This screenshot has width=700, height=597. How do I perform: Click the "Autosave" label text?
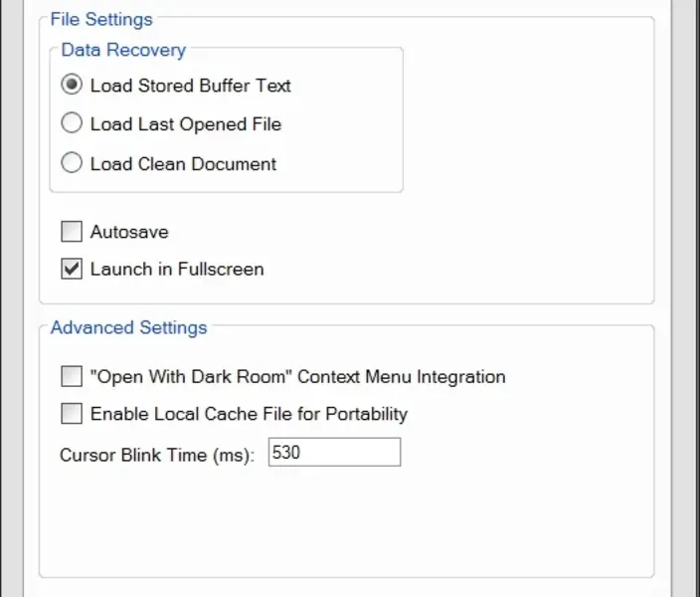point(129,232)
